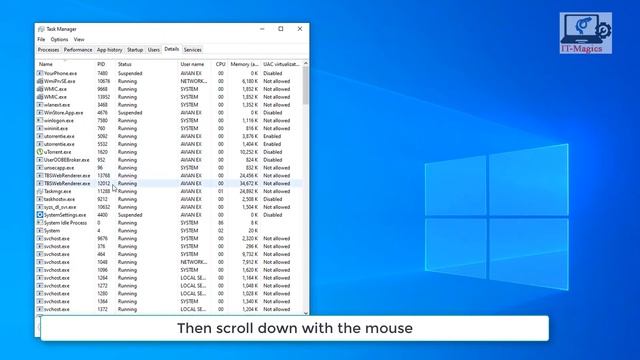
Task: Click the UserOOBEBroker.exe process icon
Action: tap(40, 160)
